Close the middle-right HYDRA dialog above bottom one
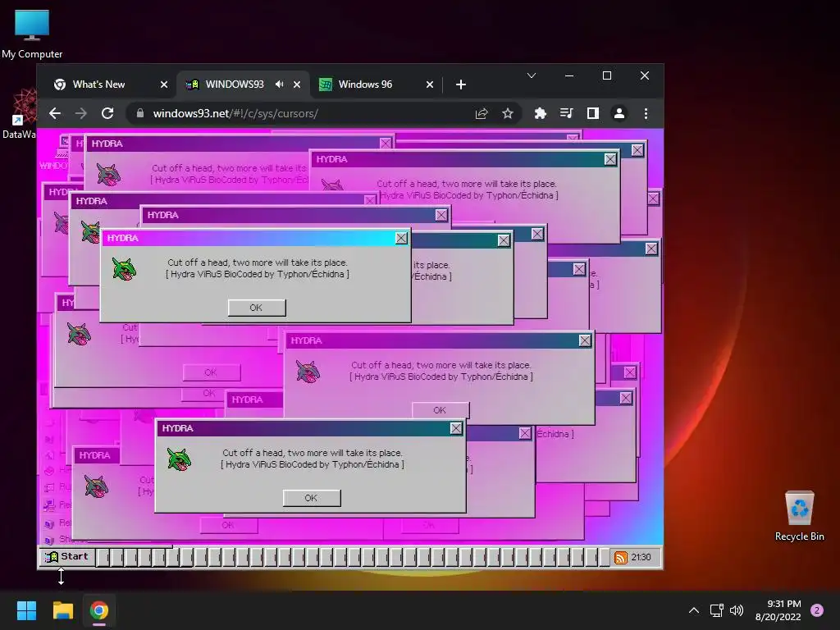 click(x=585, y=340)
